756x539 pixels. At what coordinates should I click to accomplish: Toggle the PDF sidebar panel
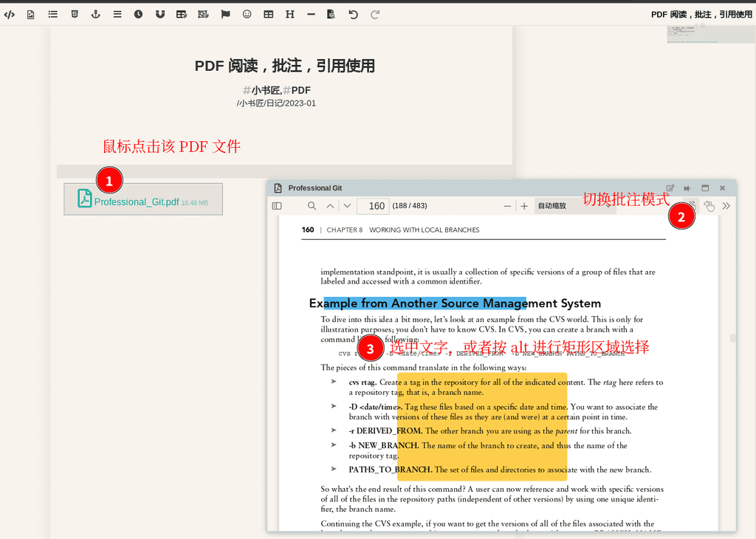[277, 205]
